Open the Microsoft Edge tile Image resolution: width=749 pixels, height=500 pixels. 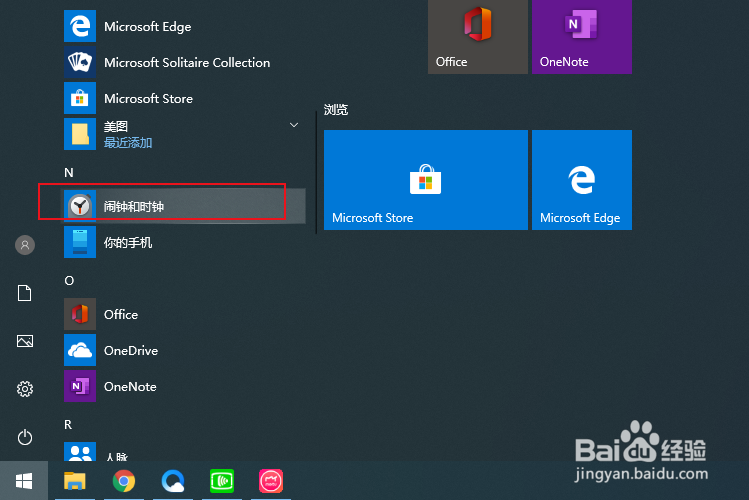(582, 180)
